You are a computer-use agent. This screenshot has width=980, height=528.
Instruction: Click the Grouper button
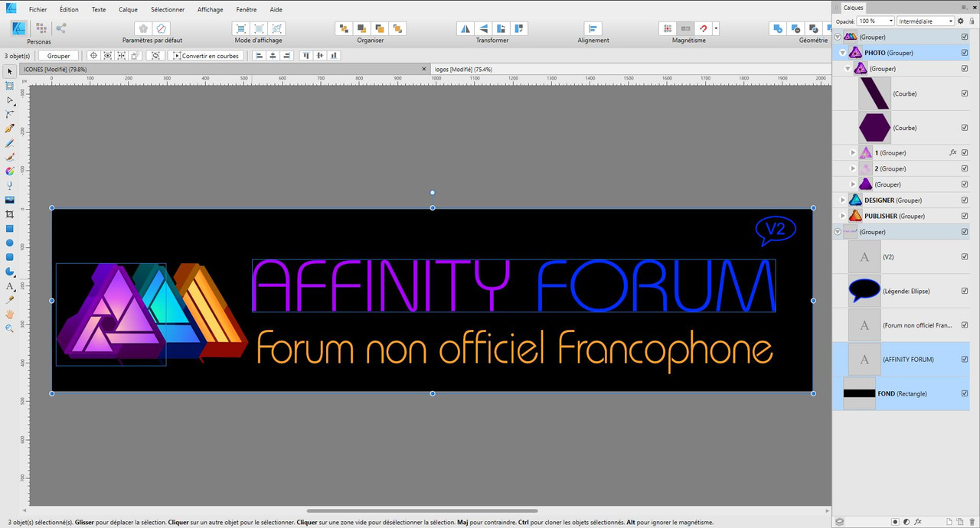point(59,56)
